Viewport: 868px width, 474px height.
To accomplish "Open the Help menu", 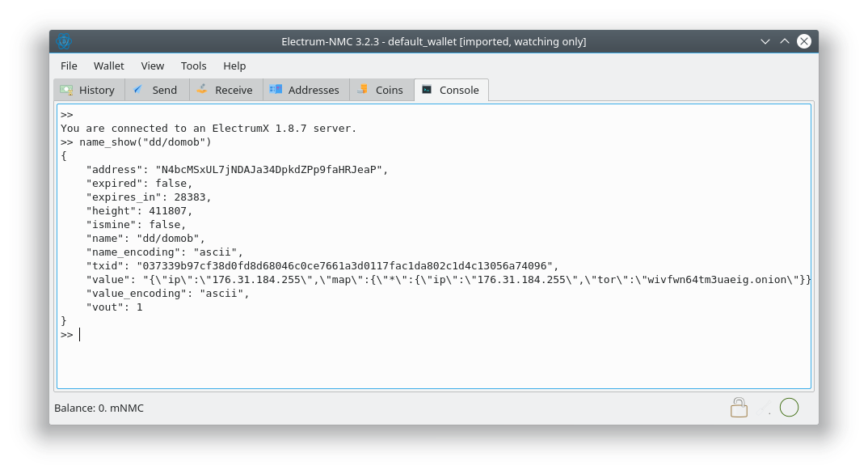I will (234, 66).
